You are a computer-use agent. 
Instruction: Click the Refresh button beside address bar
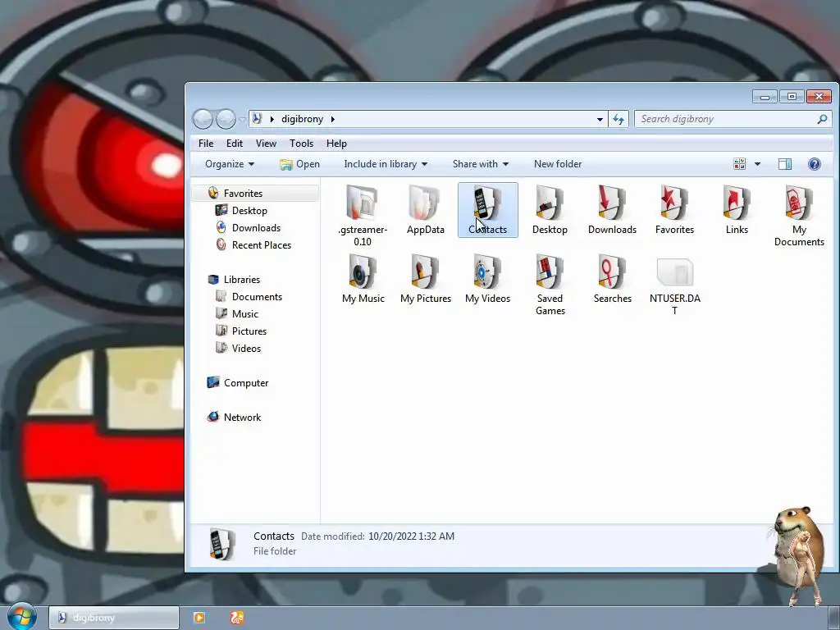click(619, 119)
